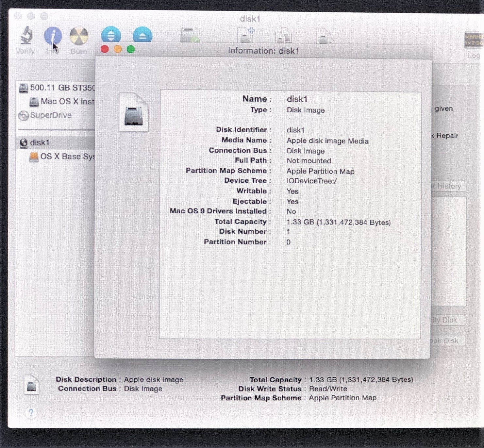Image resolution: width=484 pixels, height=448 pixels.
Task: Click the Ejectable value Yes
Action: pos(292,202)
